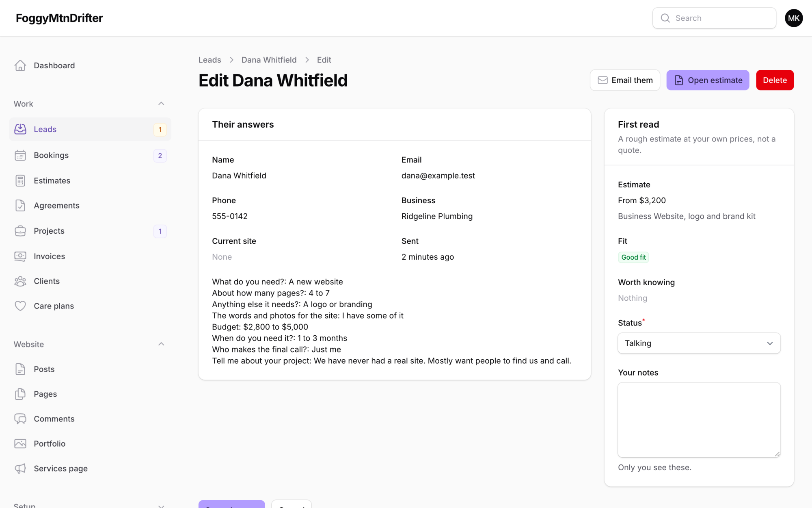Click the Comments chat bubble icon
This screenshot has height=508, width=812.
tap(20, 419)
